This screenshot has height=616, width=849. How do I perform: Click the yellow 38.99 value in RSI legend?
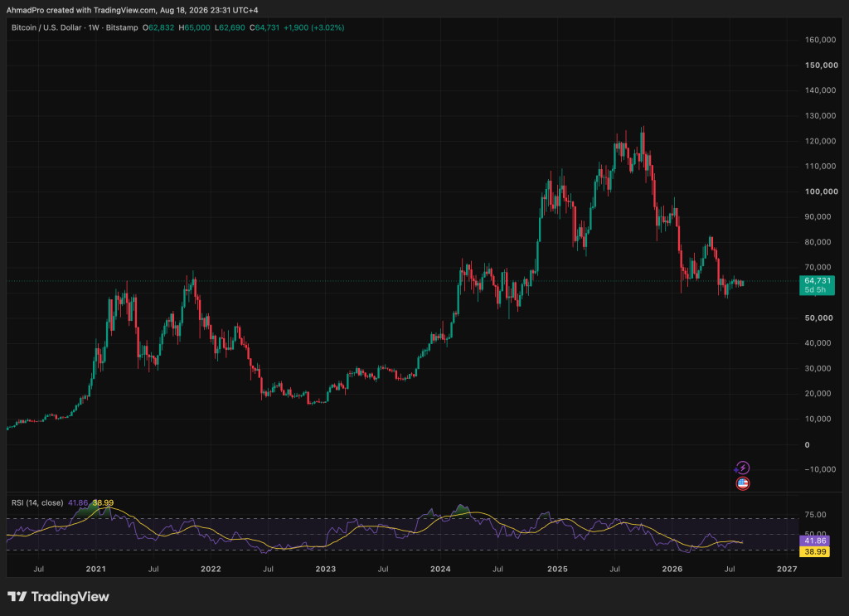click(103, 503)
